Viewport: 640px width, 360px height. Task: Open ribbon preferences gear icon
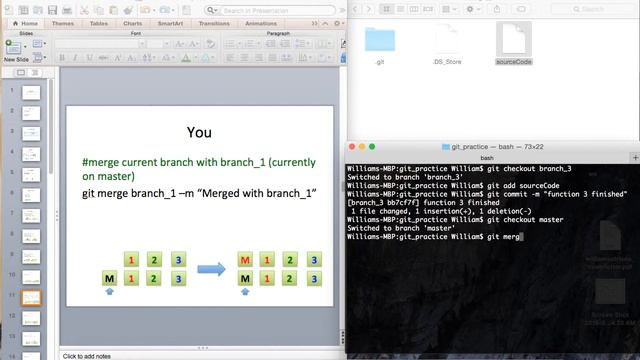[x=338, y=23]
